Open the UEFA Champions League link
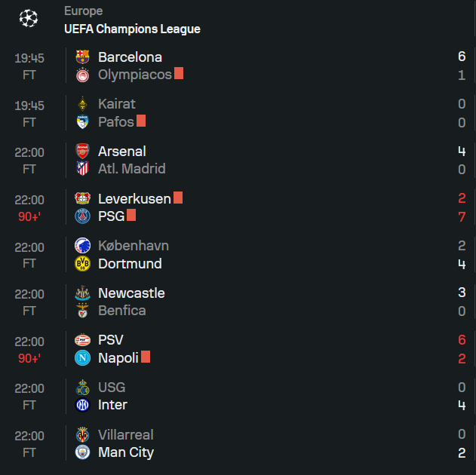The height and width of the screenshot is (475, 476). coord(132,29)
